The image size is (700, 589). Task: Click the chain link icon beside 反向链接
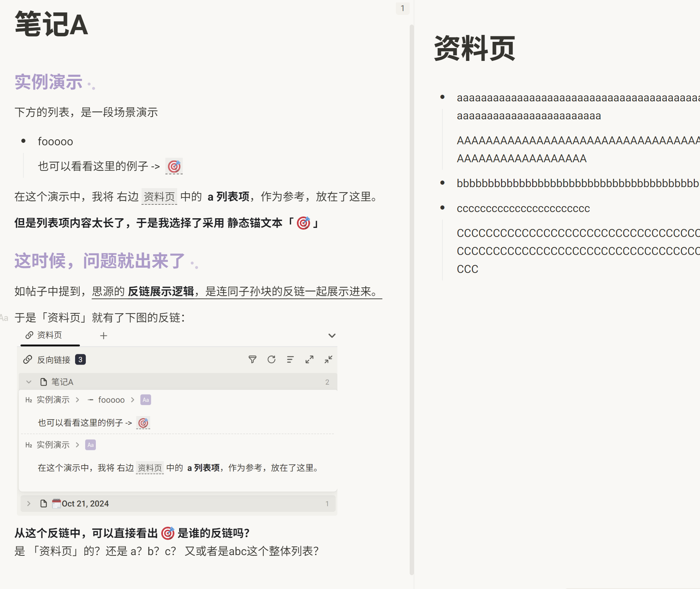28,360
